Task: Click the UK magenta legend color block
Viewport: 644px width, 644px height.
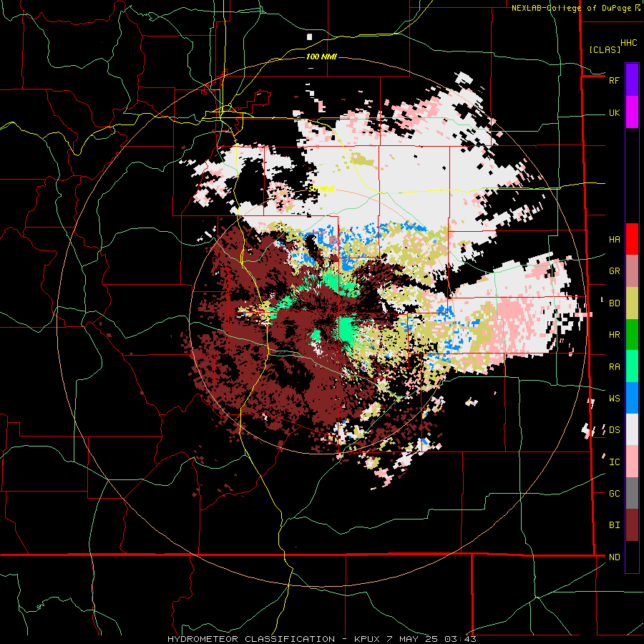Action: point(632,112)
